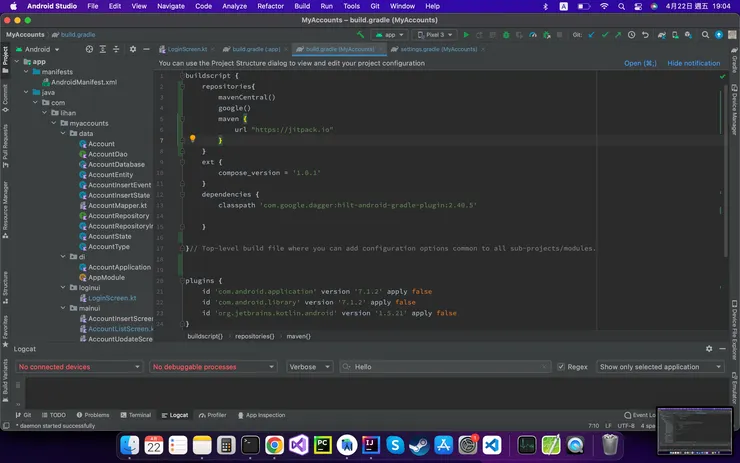Click the Hide notification link
Image resolution: width=740 pixels, height=463 pixels.
(693, 63)
